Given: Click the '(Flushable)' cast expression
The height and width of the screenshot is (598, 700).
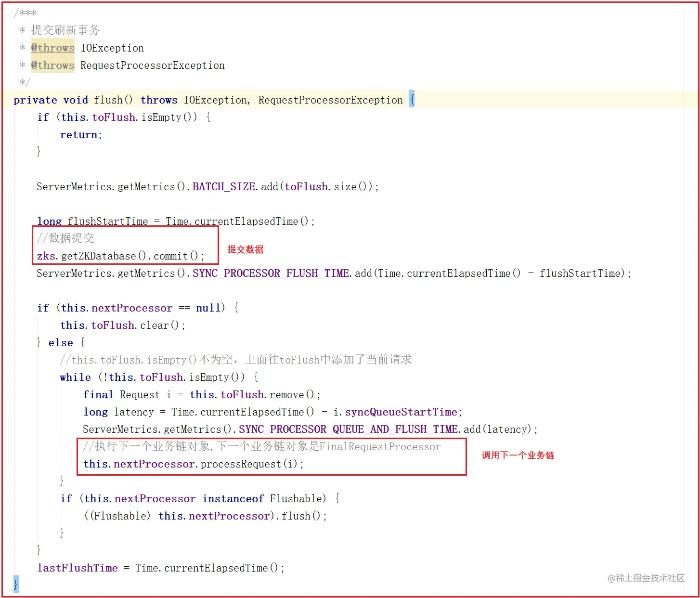Looking at the screenshot, I should pyautogui.click(x=120, y=516).
